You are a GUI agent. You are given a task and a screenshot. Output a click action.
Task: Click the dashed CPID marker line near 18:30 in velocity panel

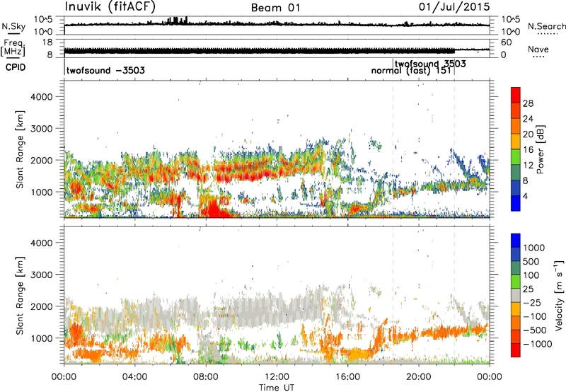(x=393, y=295)
